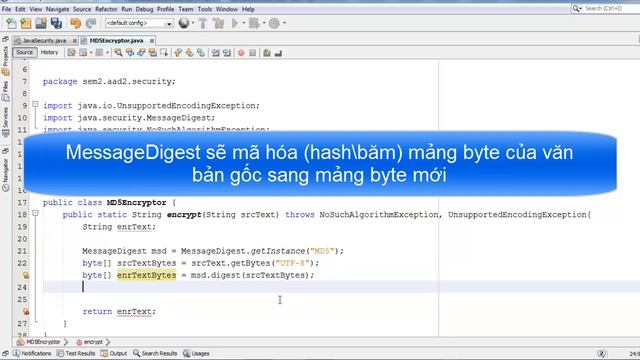Image resolution: width=640 pixels, height=360 pixels.
Task: Click the Profile Project icon
Action: click(274, 23)
